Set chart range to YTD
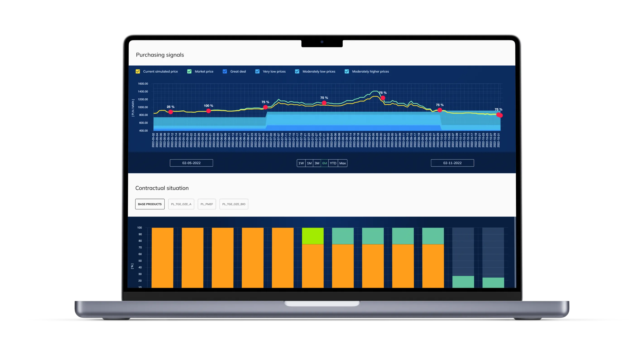 [x=333, y=163]
